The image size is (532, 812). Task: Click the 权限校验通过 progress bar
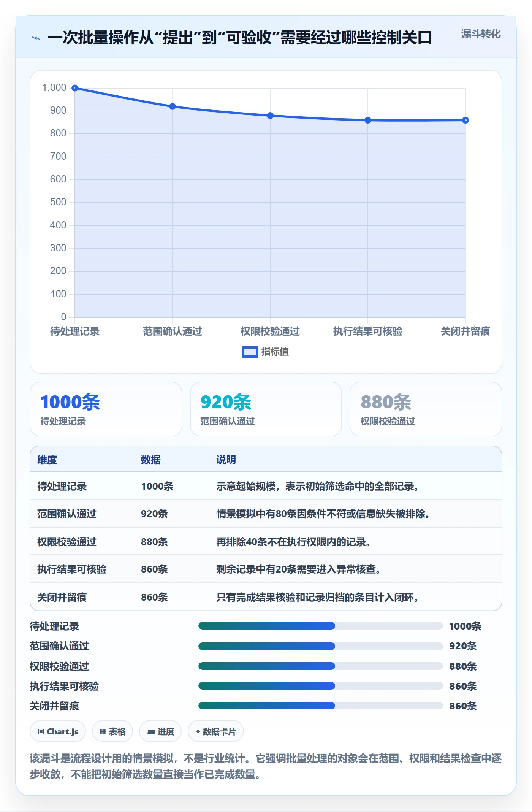pyautogui.click(x=320, y=666)
